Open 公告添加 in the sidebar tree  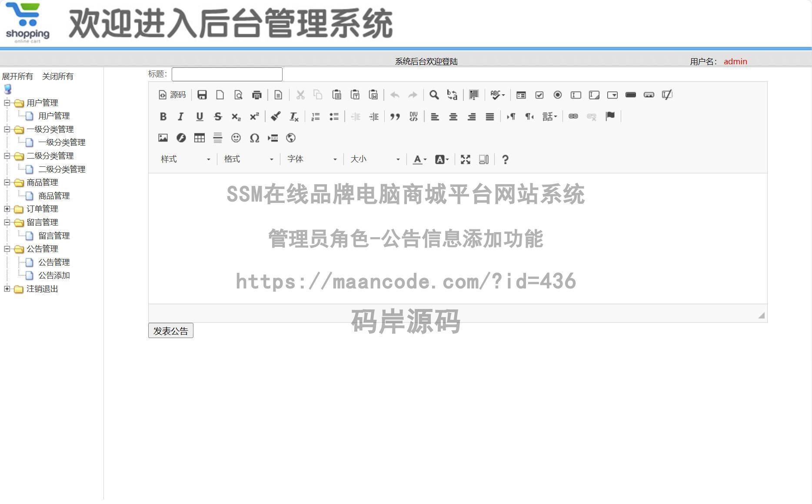[x=54, y=275]
